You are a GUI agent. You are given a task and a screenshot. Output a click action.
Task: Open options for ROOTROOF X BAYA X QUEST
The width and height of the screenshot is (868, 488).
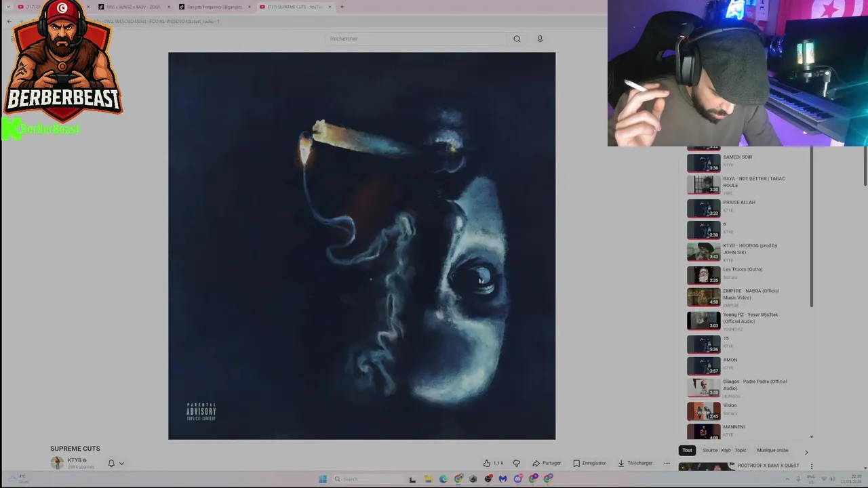point(812,466)
